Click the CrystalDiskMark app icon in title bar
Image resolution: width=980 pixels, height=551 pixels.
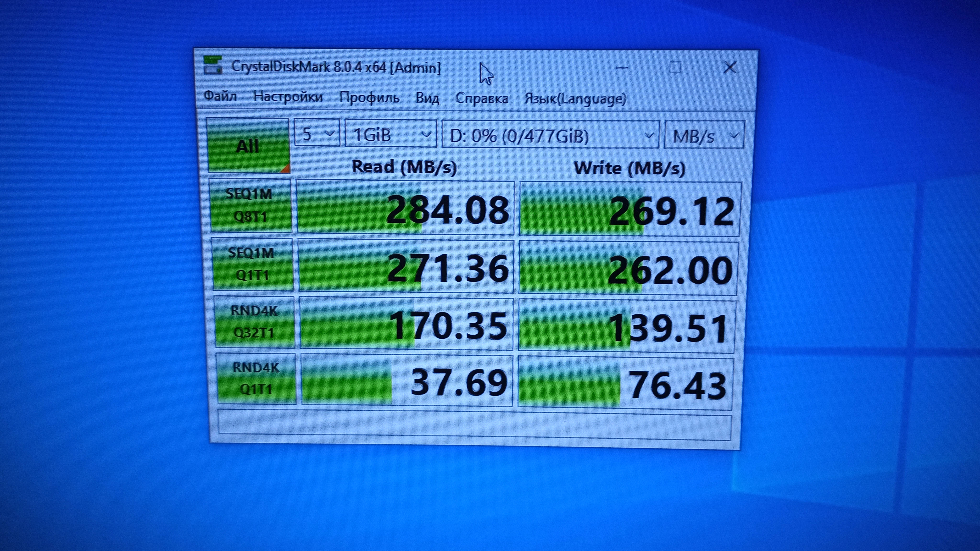point(213,65)
